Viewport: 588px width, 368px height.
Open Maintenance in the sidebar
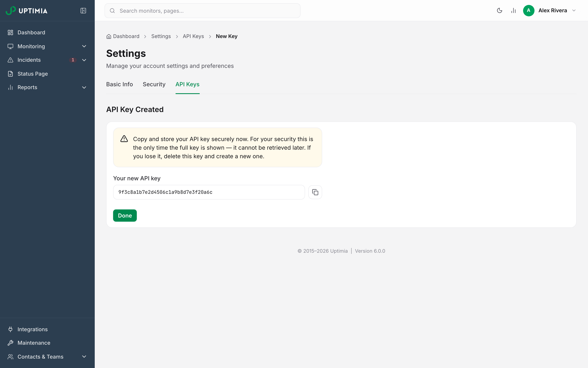pos(47,343)
